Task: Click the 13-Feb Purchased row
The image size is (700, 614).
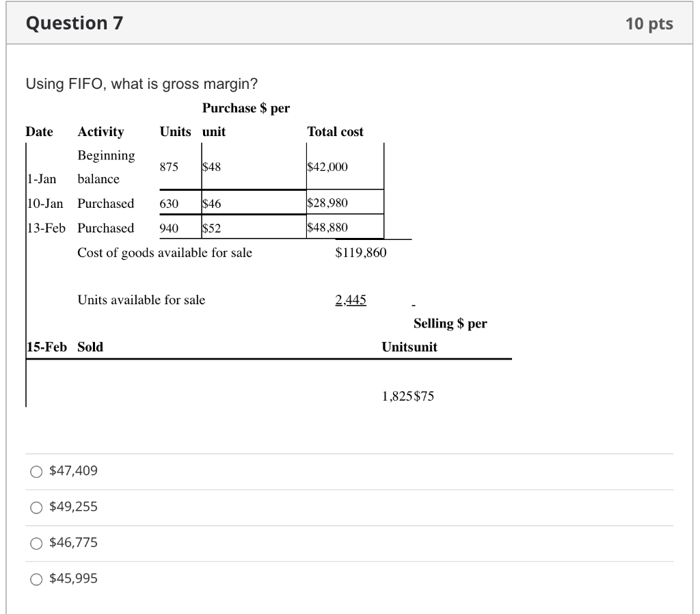Action: coord(103,227)
